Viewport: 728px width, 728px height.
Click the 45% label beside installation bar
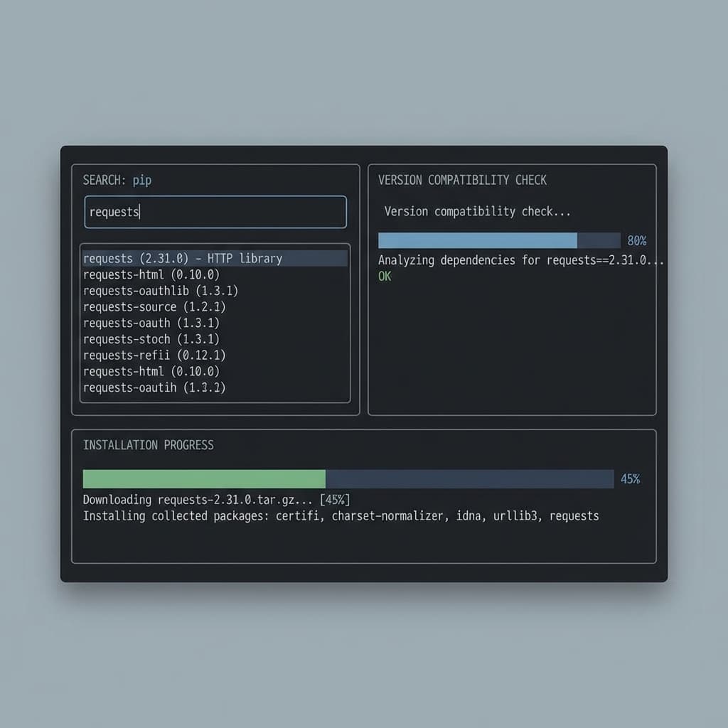(x=630, y=479)
